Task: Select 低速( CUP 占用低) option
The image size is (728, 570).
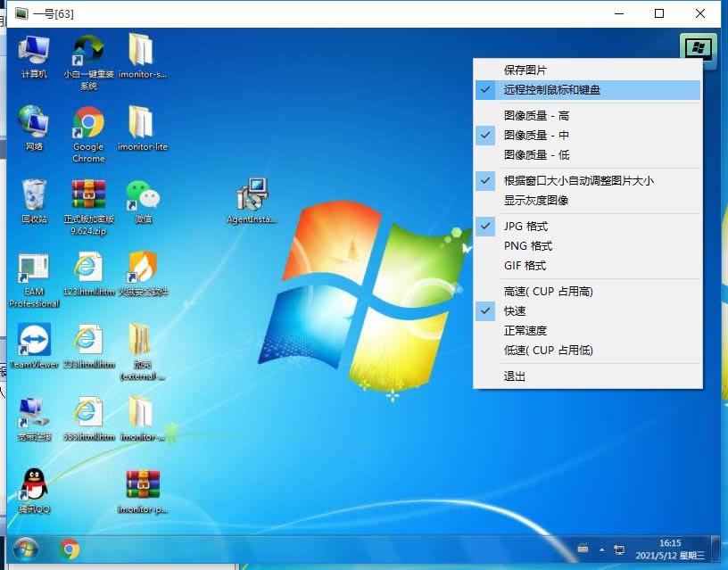Action: coord(587,350)
